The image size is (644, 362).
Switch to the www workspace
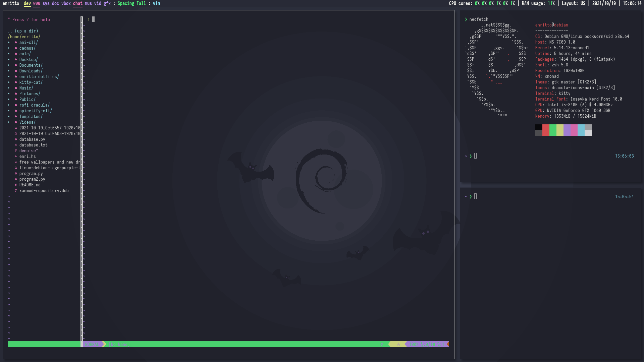tap(37, 4)
